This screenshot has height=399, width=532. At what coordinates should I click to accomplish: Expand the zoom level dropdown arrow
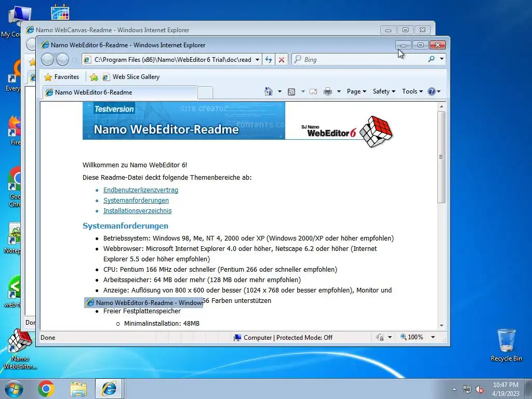pyautogui.click(x=433, y=337)
